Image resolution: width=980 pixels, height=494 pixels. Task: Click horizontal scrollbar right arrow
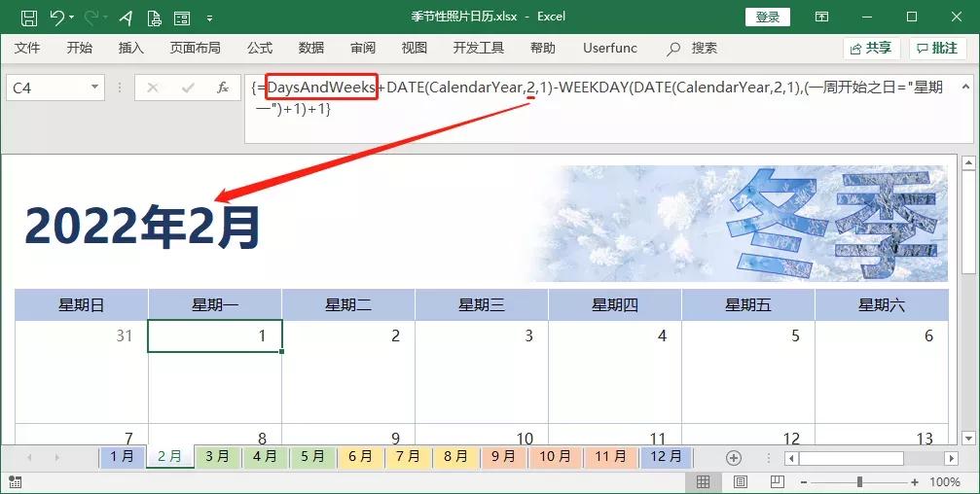click(x=951, y=458)
